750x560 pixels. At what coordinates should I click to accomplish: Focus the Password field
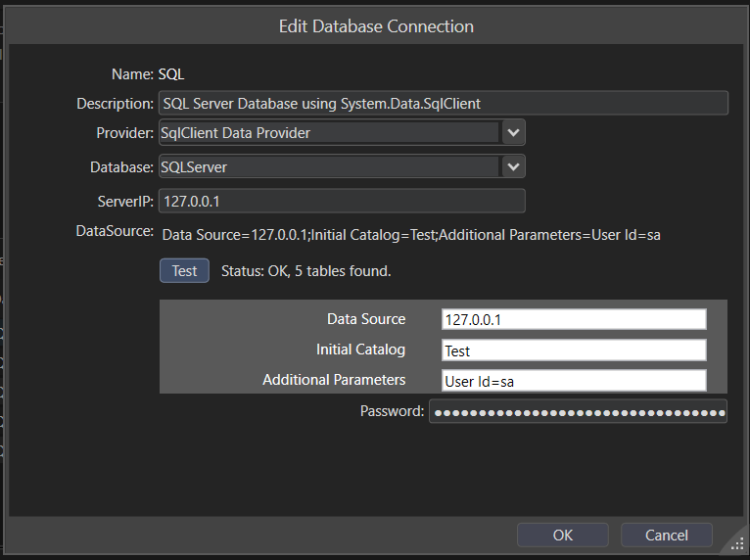coord(578,412)
